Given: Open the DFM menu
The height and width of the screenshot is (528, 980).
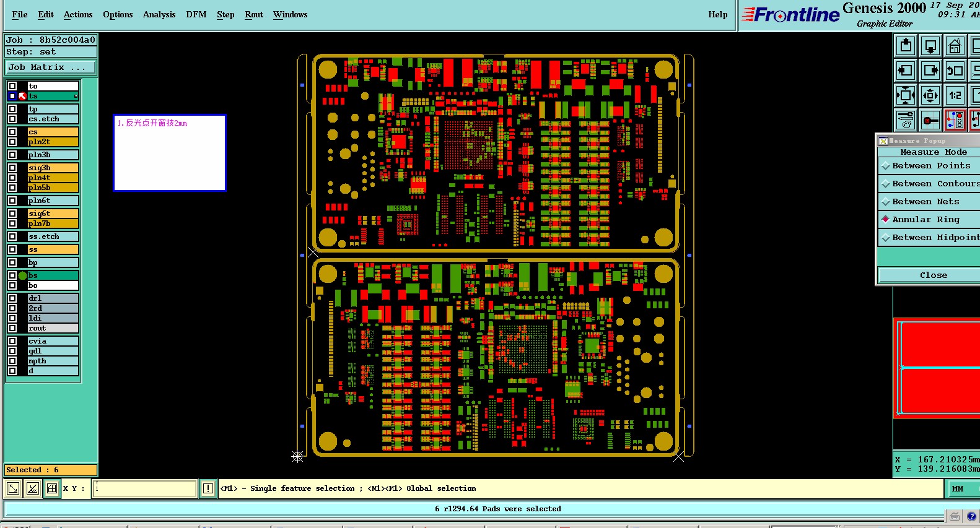Looking at the screenshot, I should click(x=196, y=15).
